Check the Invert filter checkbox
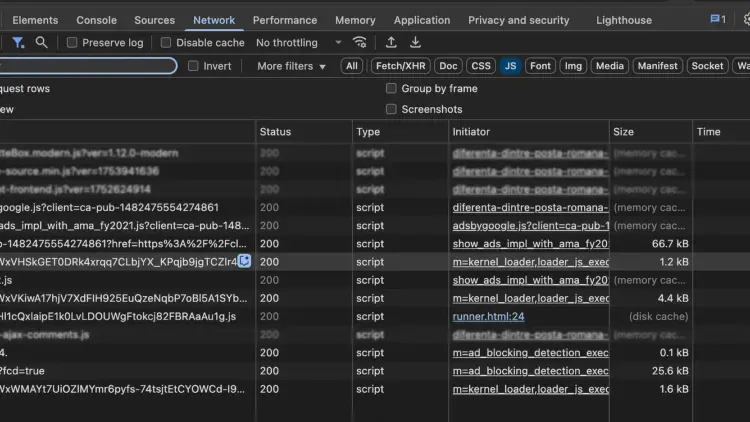Viewport: 750px width, 422px height. (192, 66)
